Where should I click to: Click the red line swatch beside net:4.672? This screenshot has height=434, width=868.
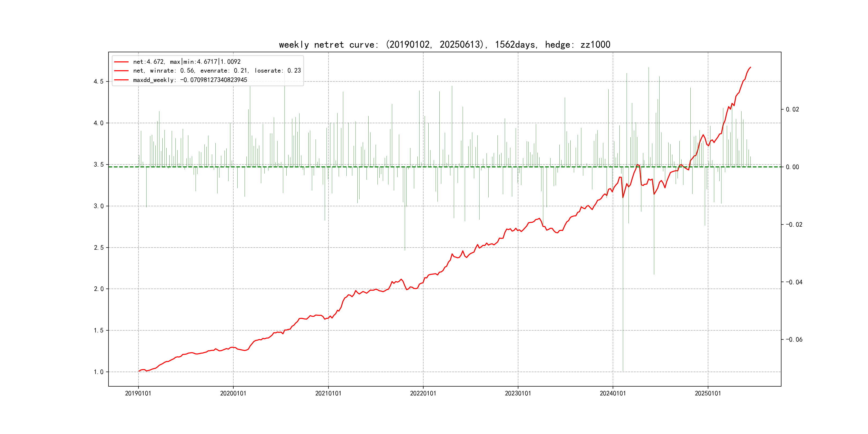point(121,62)
